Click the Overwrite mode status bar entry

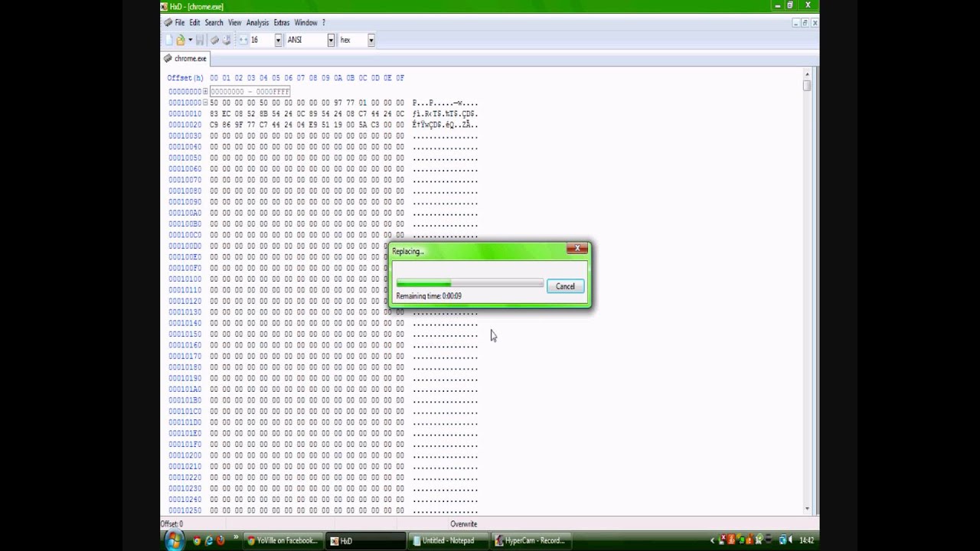(x=463, y=524)
